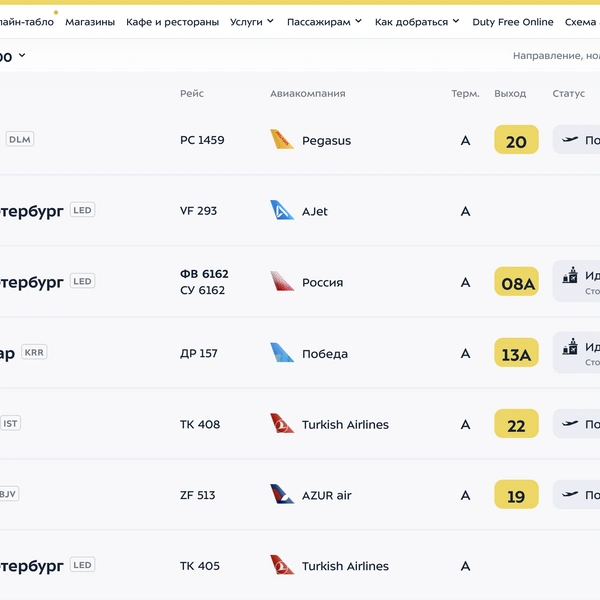Click the Pegasus airline tail logo
The image size is (600, 600).
coord(282,139)
